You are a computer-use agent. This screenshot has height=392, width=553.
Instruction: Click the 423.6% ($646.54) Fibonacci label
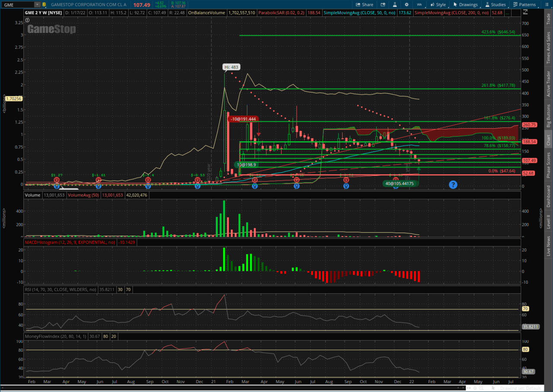pyautogui.click(x=498, y=32)
